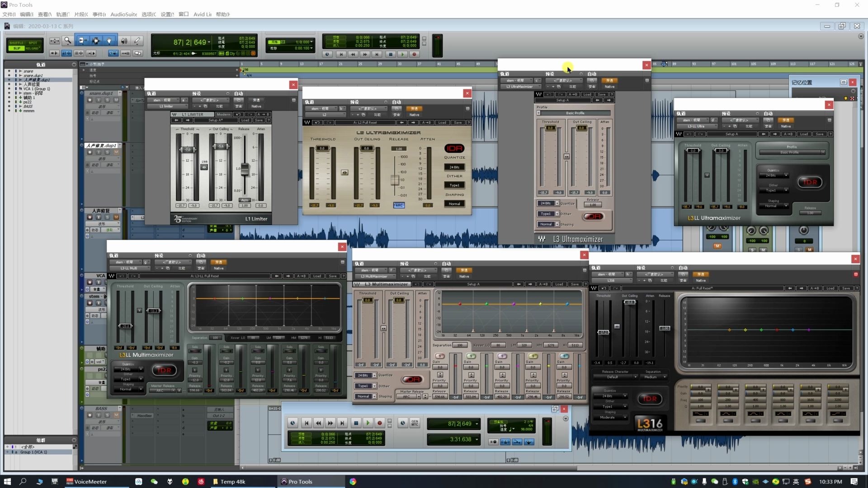Click Release slider handle in L2 Ultramaximizer

[x=395, y=180]
